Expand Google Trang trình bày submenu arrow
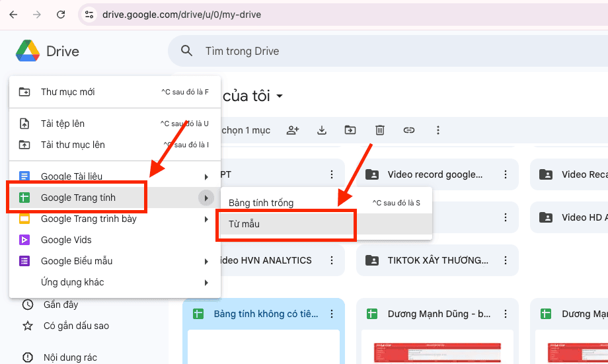The image size is (608, 364). (x=206, y=219)
